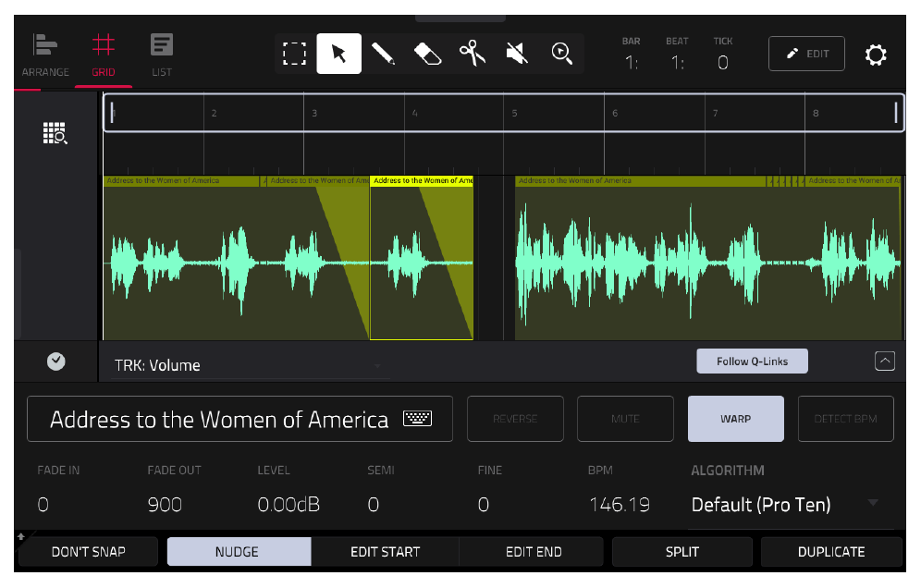The height and width of the screenshot is (588, 921).
Task: Click the Detect BPM button
Action: [x=846, y=419]
